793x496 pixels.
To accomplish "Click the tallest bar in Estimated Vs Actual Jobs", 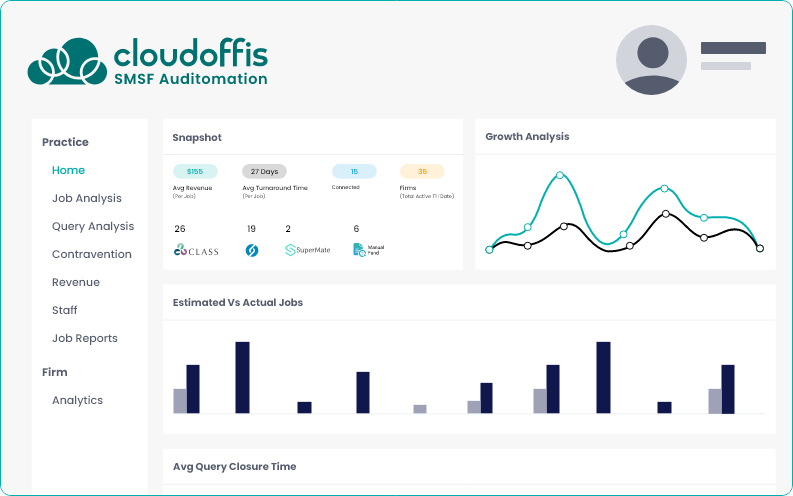I will pos(242,377).
